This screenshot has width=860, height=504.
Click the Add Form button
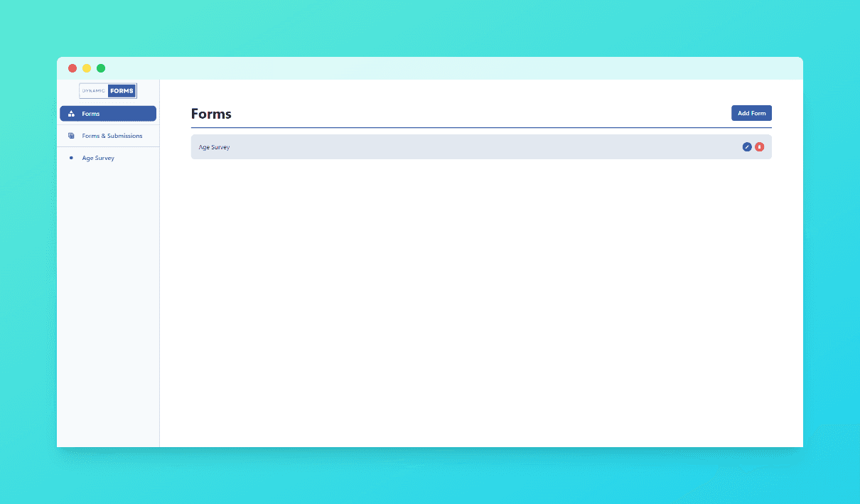pyautogui.click(x=751, y=113)
